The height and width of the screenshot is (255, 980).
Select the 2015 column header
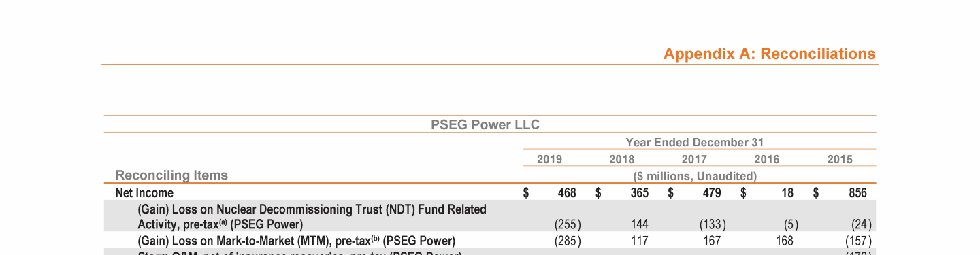[x=840, y=159]
